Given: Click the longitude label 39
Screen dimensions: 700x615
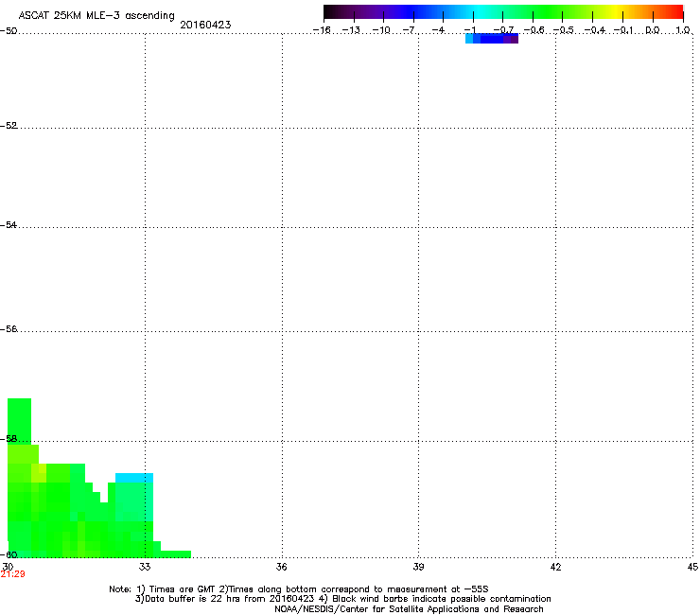Looking at the screenshot, I should (418, 567).
